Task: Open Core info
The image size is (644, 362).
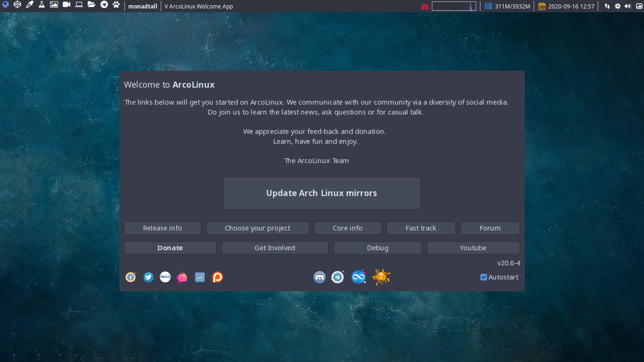Action: click(348, 228)
